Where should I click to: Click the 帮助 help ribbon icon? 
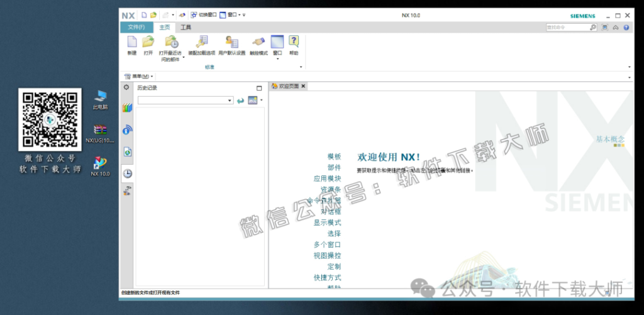[x=294, y=41]
